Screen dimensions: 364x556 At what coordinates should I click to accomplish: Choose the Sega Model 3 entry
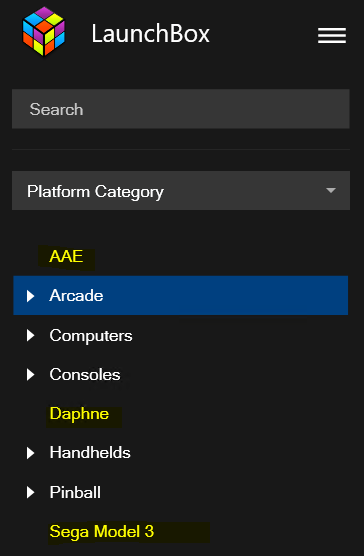point(102,532)
